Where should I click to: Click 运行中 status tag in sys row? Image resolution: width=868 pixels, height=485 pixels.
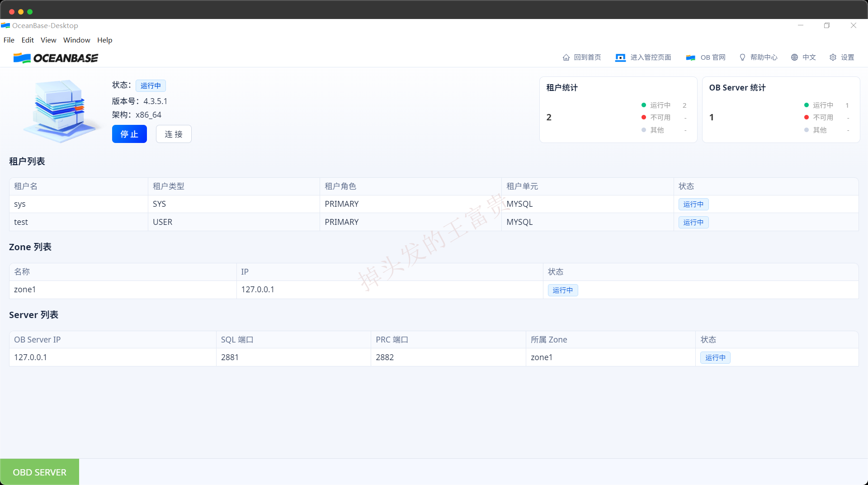tap(693, 204)
